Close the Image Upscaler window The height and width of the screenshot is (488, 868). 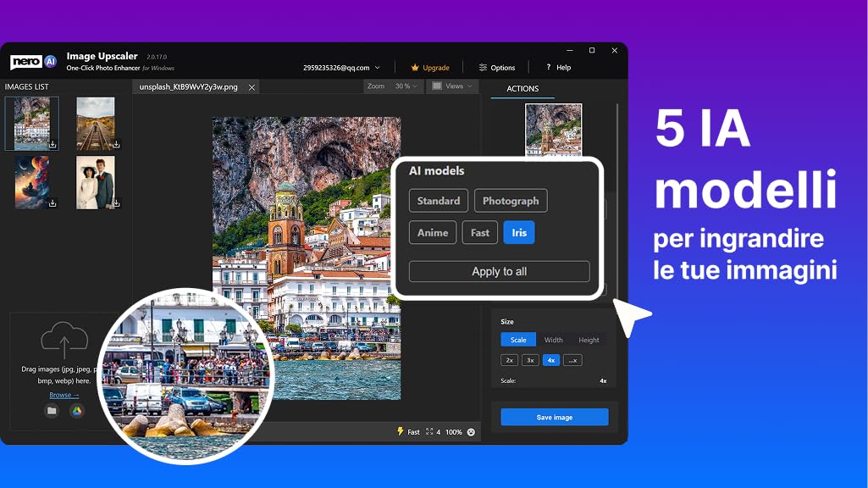point(615,50)
